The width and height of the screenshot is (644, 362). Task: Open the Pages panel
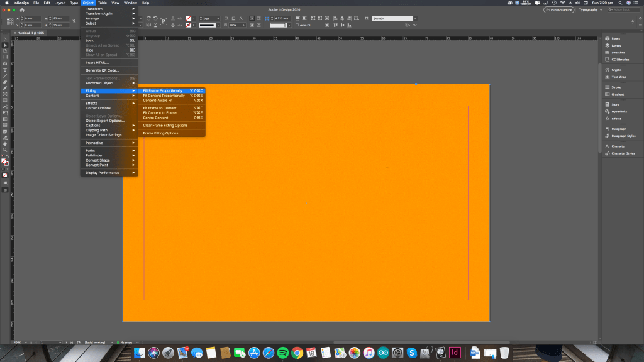pos(616,38)
